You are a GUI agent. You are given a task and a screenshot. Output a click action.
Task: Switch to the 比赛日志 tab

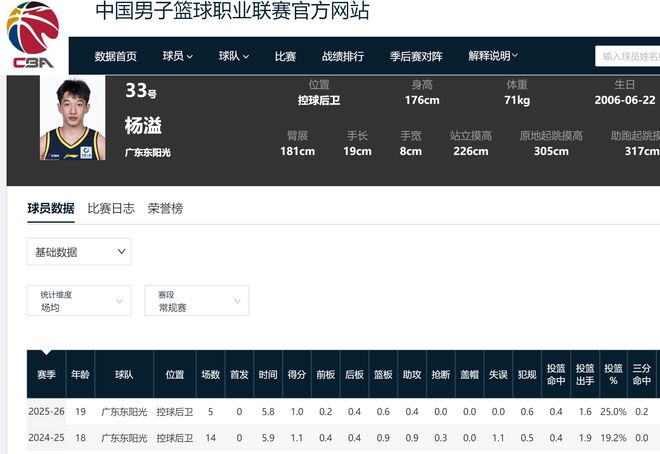pos(111,209)
